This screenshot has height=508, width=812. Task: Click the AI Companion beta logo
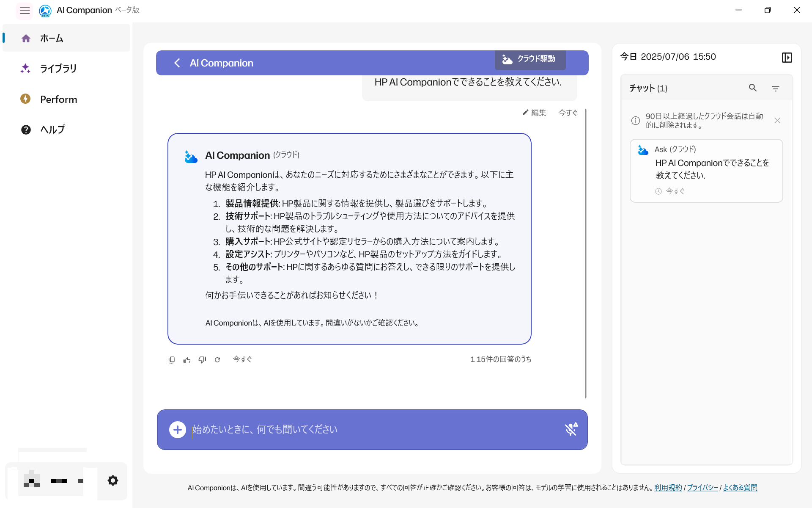(x=45, y=11)
